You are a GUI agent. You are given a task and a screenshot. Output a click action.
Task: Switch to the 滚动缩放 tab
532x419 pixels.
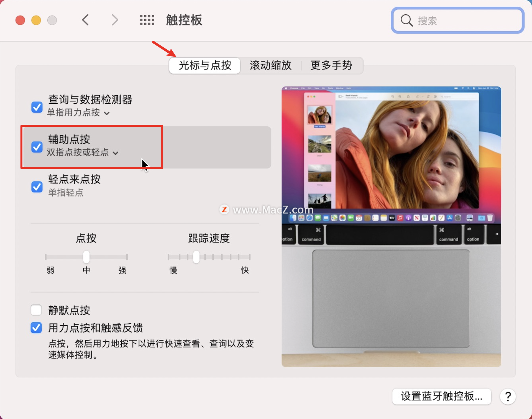270,65
